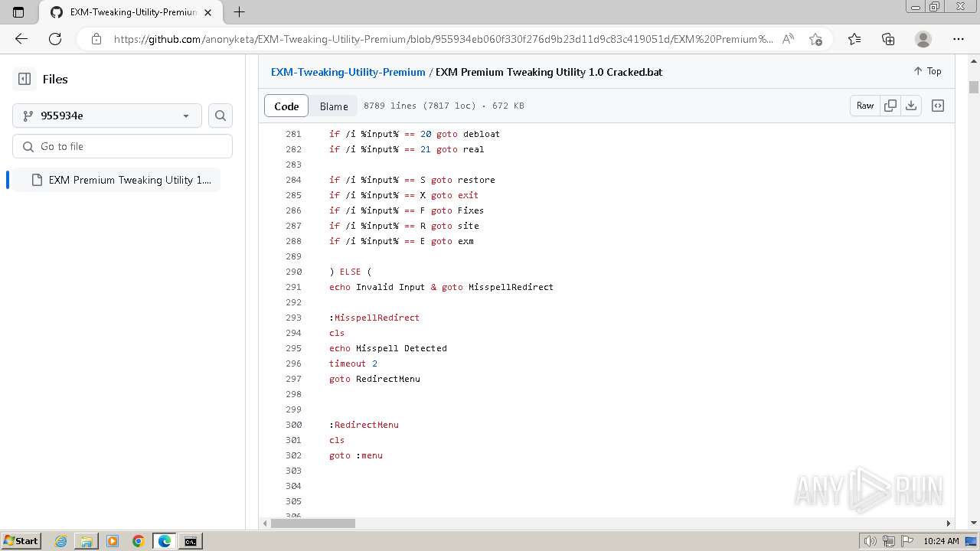Switch to Blame view tab
Screen dimensions: 980x551
[334, 106]
